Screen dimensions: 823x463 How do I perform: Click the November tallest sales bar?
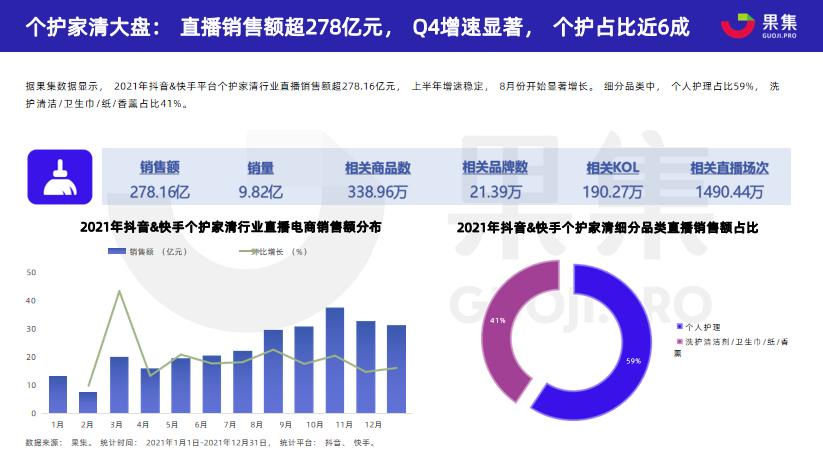click(x=335, y=360)
